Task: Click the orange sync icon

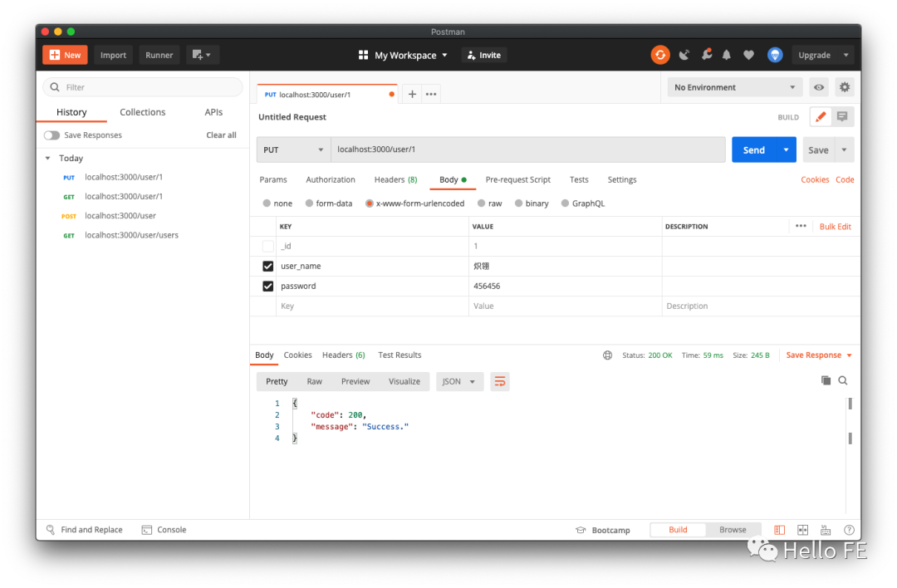Action: pyautogui.click(x=660, y=55)
